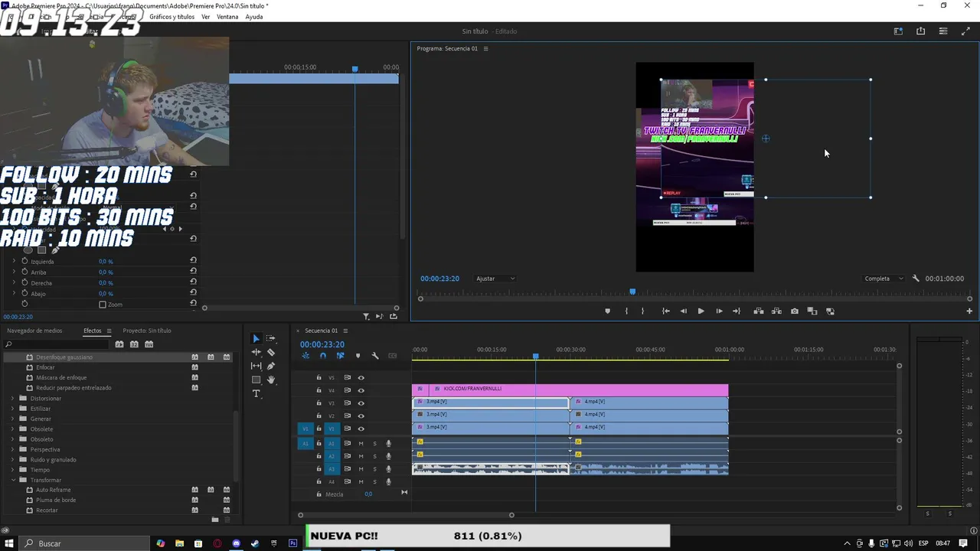
Task: Expand the Generar effects folder
Action: coord(13,419)
